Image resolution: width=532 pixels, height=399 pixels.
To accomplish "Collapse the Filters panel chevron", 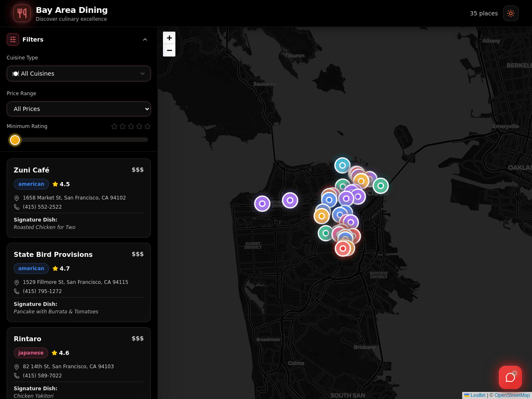I will (145, 39).
